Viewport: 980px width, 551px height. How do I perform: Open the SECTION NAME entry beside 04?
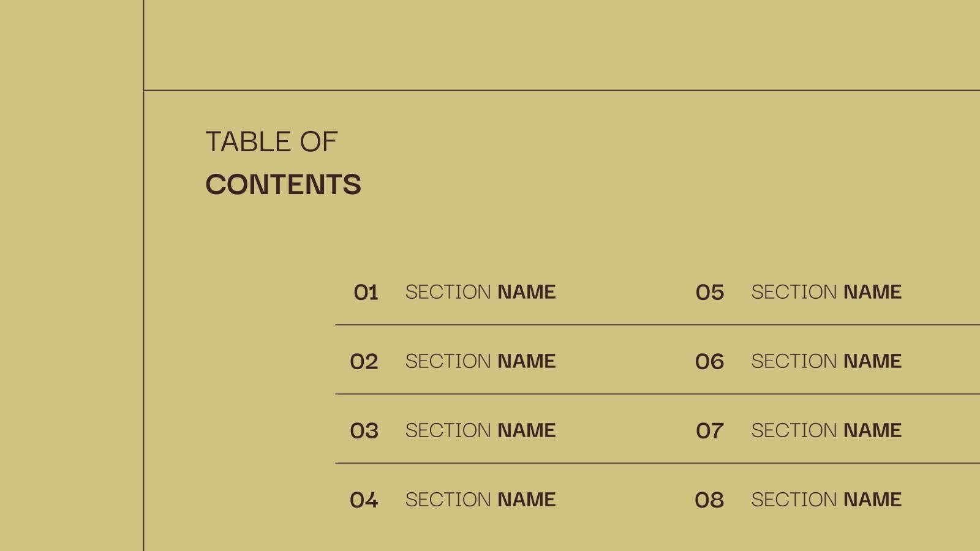point(480,500)
